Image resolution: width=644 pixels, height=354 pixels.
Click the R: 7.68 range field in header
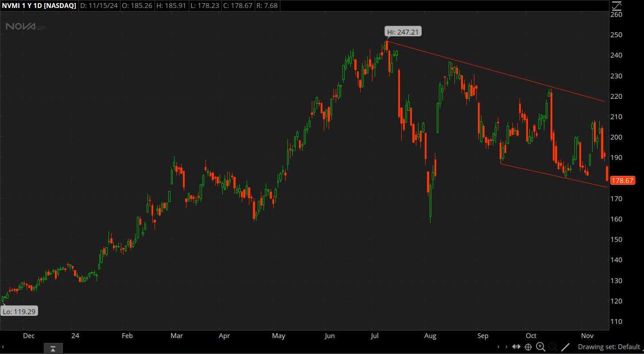pos(267,6)
